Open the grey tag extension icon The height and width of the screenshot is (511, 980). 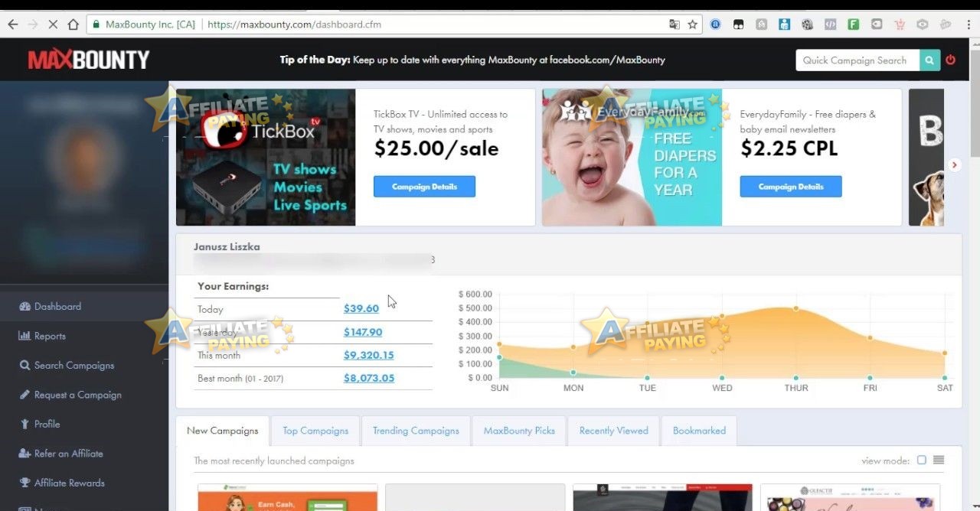coord(876,24)
